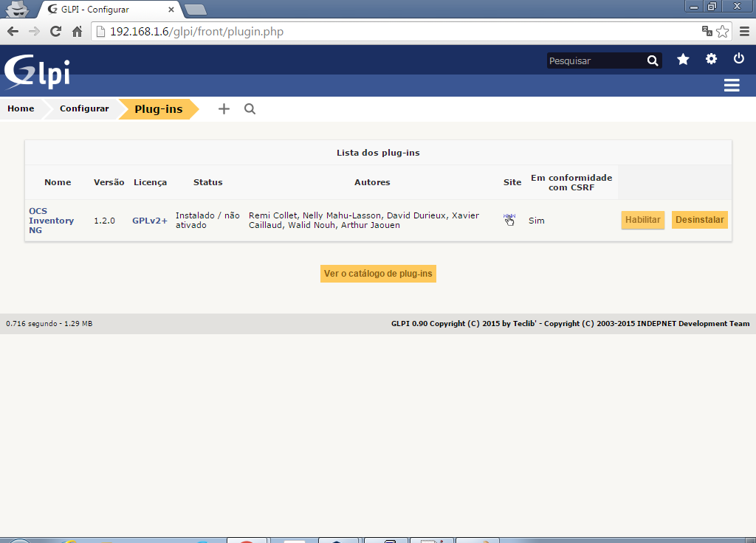The image size is (756, 543).
Task: Click the search icon beside Plug-ins breadcrumb
Action: pyautogui.click(x=250, y=109)
